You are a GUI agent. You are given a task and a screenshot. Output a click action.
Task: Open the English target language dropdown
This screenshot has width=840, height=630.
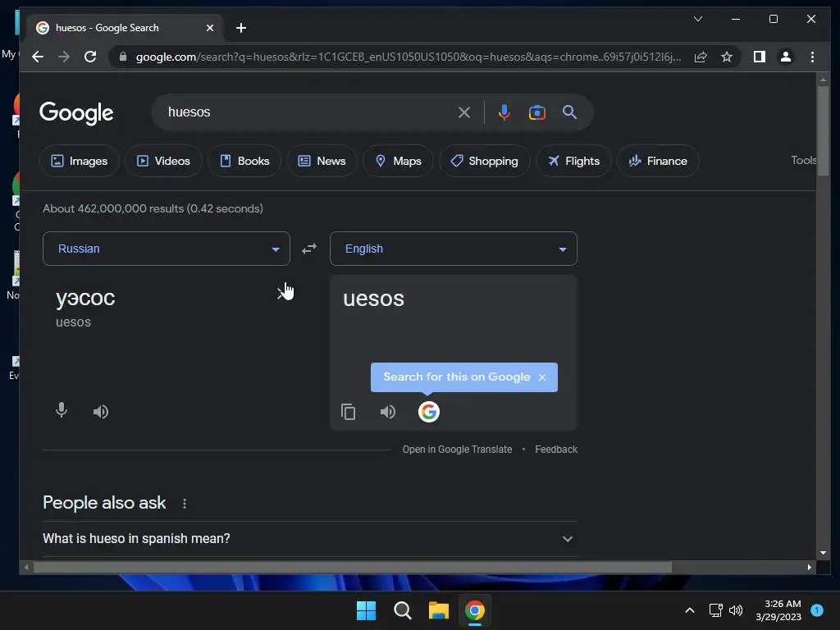tap(454, 249)
